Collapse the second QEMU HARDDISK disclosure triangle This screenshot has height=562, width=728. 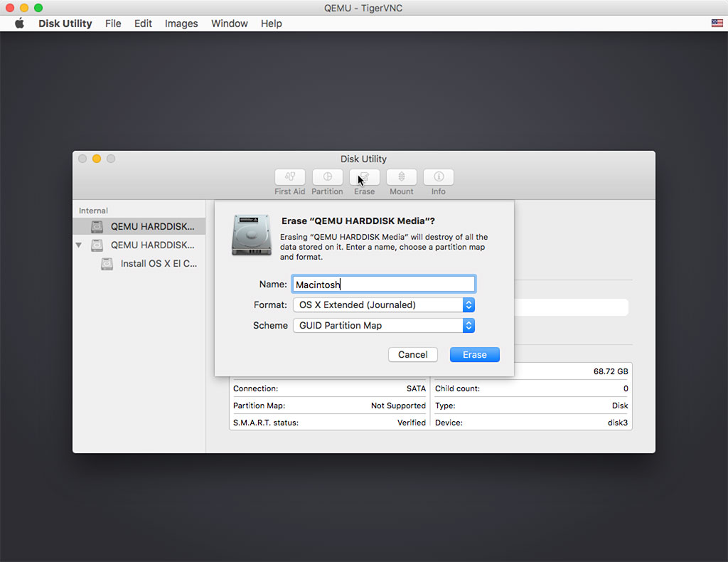pyautogui.click(x=78, y=245)
